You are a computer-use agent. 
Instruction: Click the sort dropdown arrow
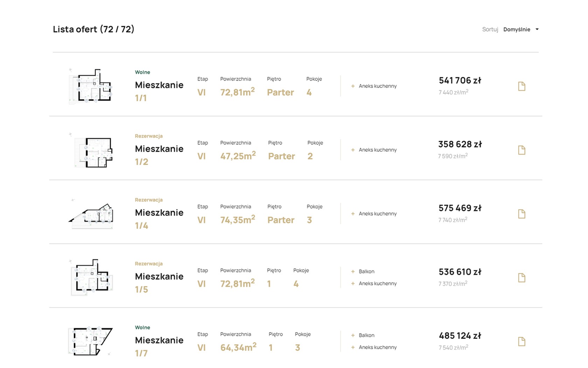537,29
